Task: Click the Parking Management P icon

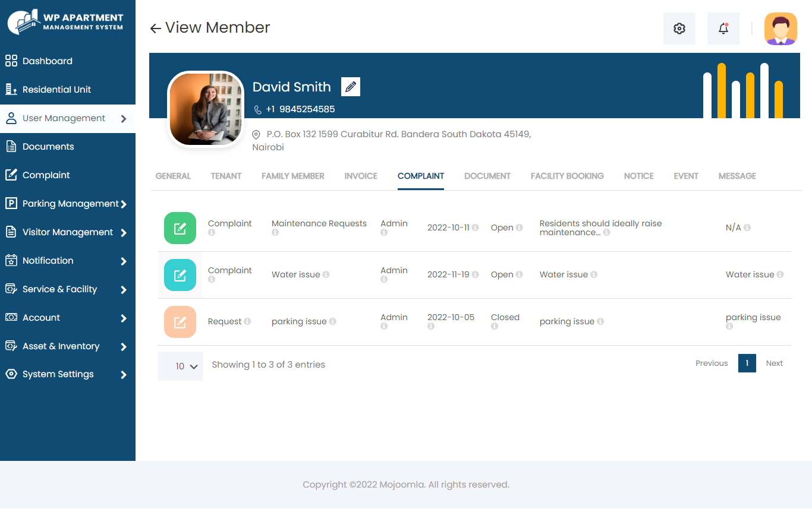Action: pos(11,203)
